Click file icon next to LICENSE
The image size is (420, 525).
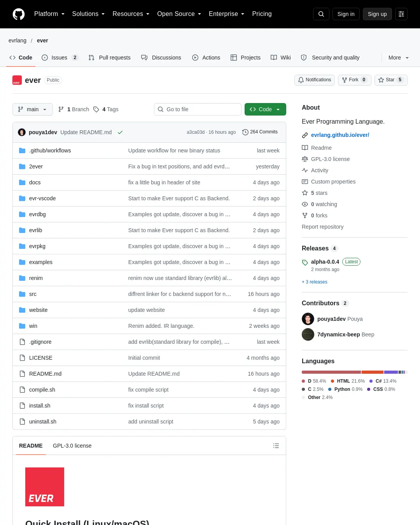click(22, 358)
